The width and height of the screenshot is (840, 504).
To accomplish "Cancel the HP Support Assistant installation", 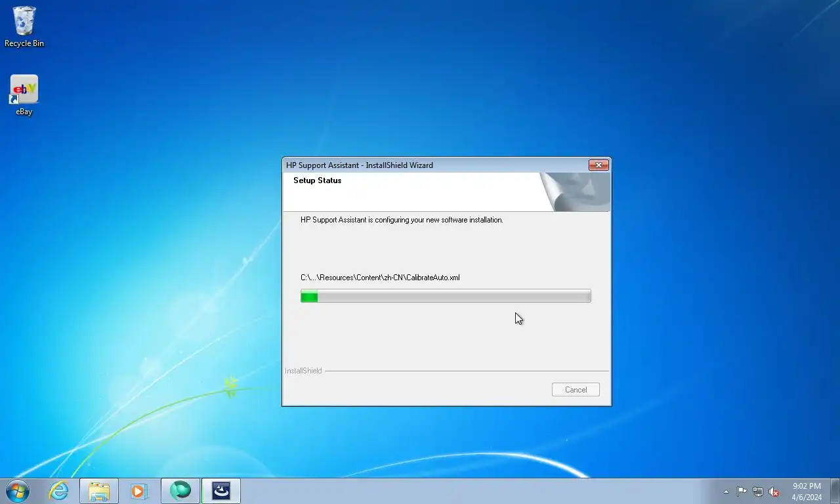I will (576, 390).
